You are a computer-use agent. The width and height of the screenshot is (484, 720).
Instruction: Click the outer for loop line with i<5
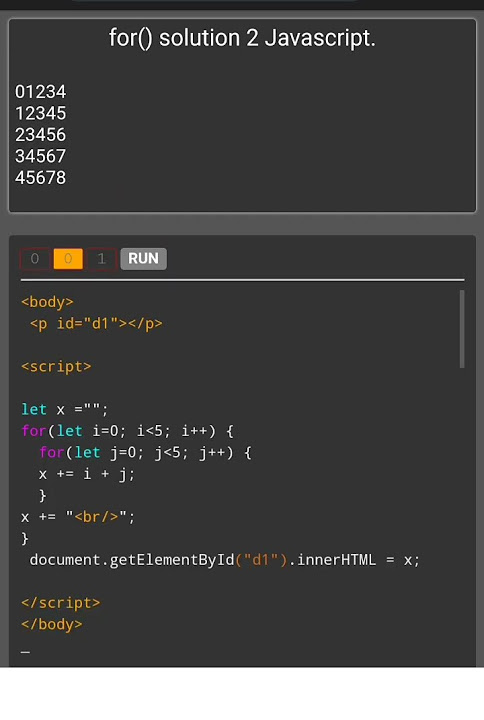click(128, 431)
